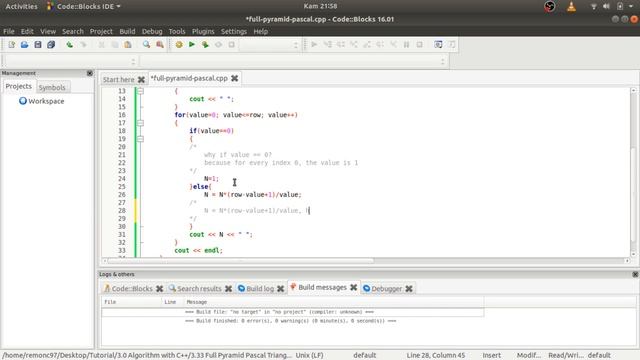640x360 pixels.
Task: Open the Build menu
Action: click(x=127, y=31)
